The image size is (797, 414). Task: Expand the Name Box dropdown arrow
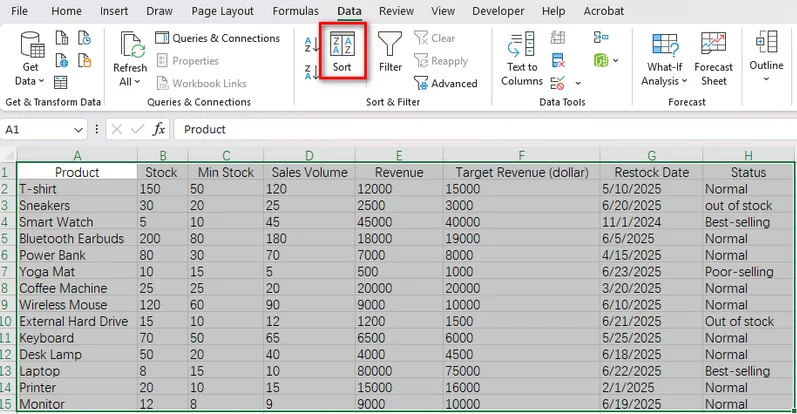point(78,130)
